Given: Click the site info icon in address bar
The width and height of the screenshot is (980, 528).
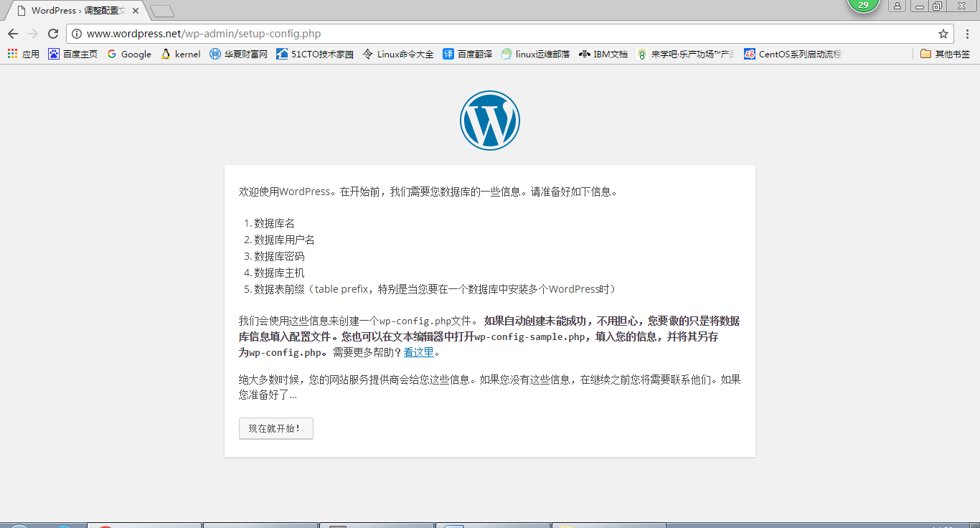Looking at the screenshot, I should 77,34.
